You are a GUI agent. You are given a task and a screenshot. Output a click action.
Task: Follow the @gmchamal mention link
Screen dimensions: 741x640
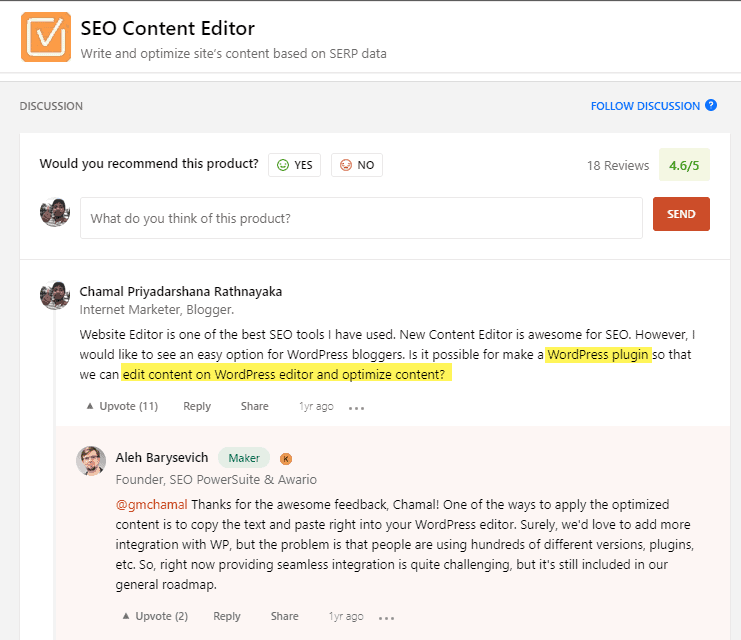point(151,504)
